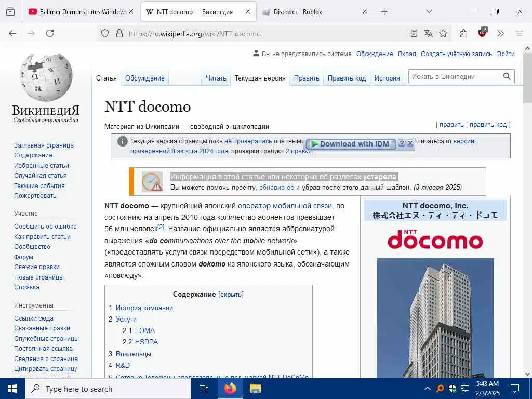The image size is (532, 399).
Task: Click the Wikipedia search magnifier icon
Action: [507, 76]
